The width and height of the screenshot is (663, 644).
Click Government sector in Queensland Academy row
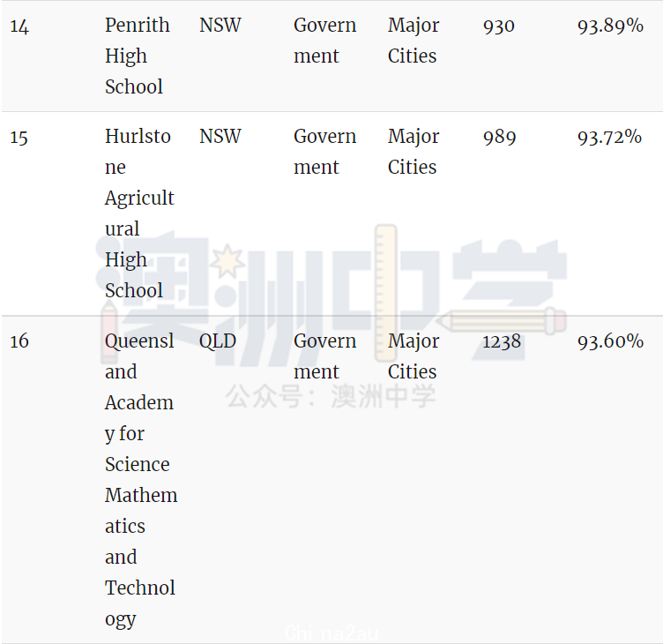(x=324, y=356)
